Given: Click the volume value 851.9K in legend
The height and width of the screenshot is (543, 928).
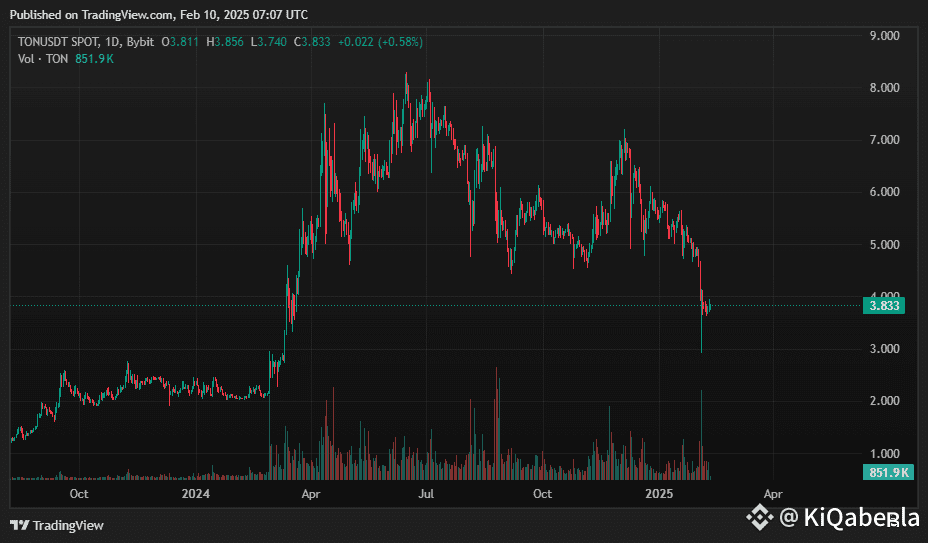Looking at the screenshot, I should pos(94,59).
